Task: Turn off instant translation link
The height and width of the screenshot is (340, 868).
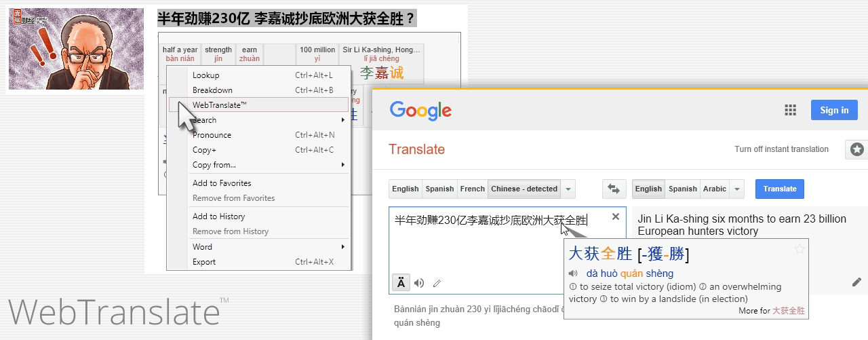Action: click(781, 149)
